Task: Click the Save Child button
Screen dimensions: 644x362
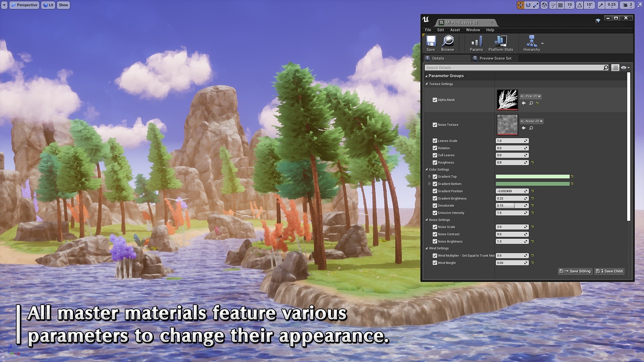Action: (609, 271)
